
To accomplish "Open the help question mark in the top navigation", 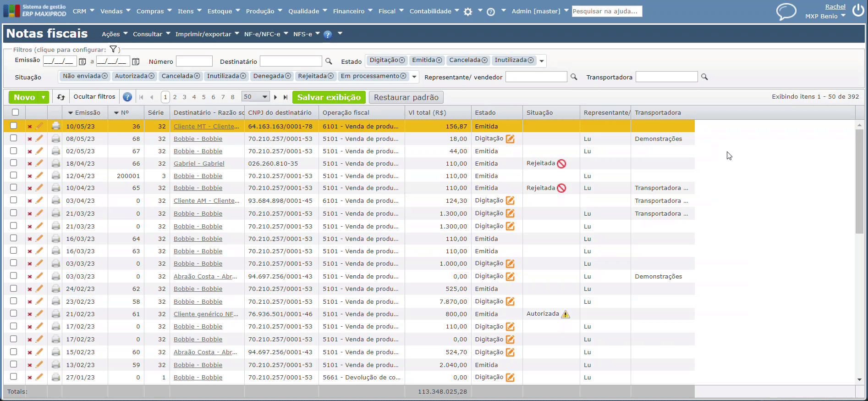I will [491, 11].
